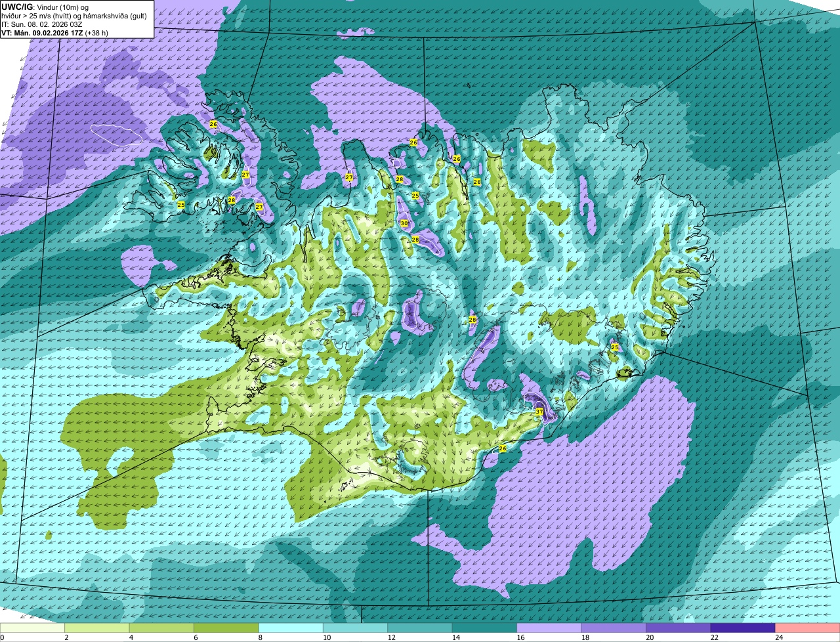Select the 25 gust marker in the southeast highlands
Screen dimensions: 840x642
click(615, 347)
